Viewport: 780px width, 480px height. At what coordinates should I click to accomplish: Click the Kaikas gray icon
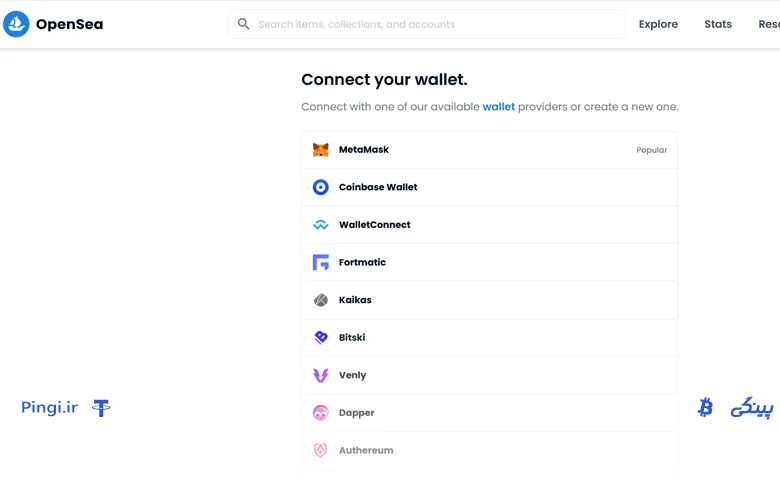pos(321,300)
